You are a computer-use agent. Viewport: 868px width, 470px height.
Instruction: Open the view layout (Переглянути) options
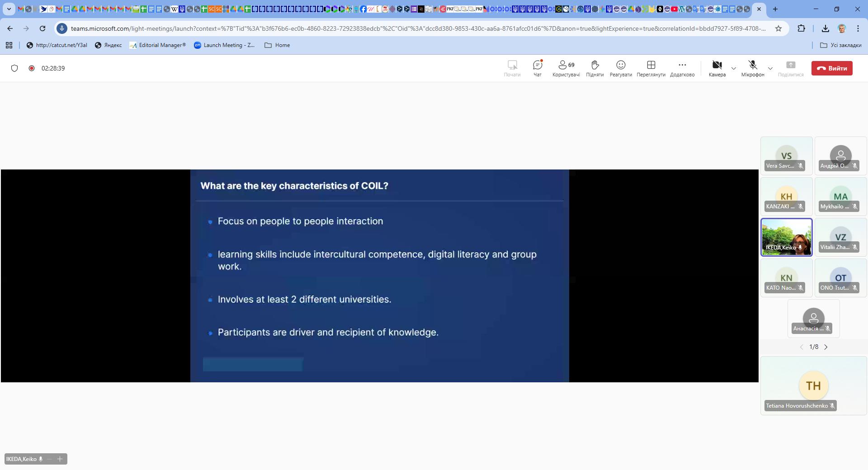651,68
